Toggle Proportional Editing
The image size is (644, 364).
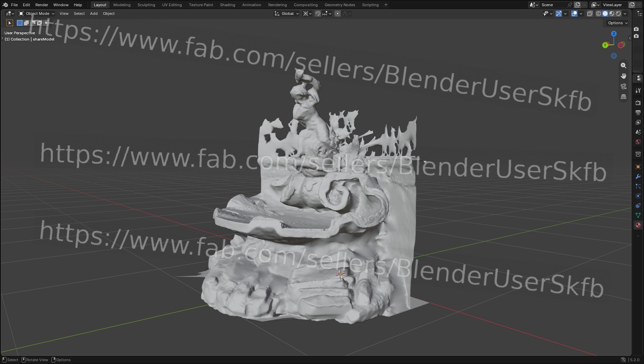click(338, 14)
